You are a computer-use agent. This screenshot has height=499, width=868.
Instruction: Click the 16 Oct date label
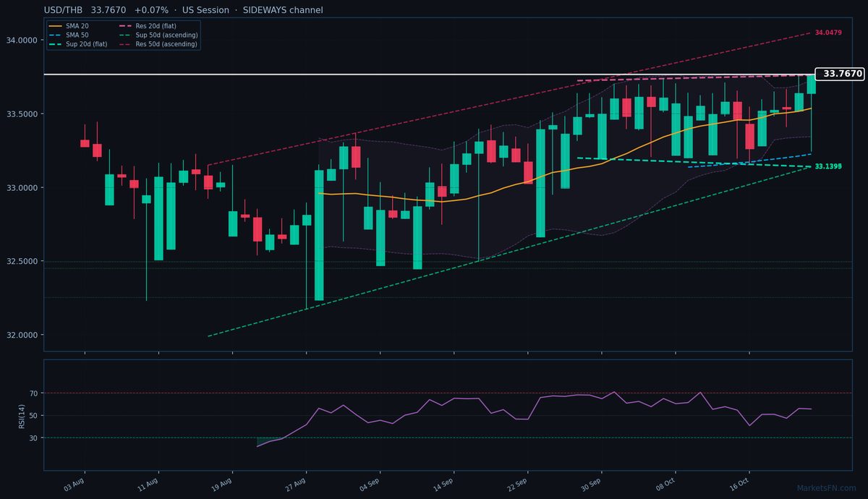[x=740, y=484]
